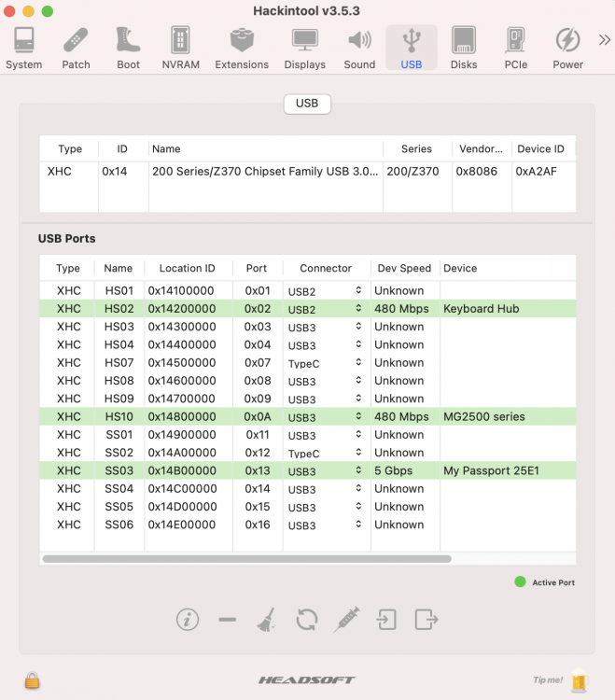The height and width of the screenshot is (700, 615).
Task: Select the My Passport 25E1 row
Action: 308,470
